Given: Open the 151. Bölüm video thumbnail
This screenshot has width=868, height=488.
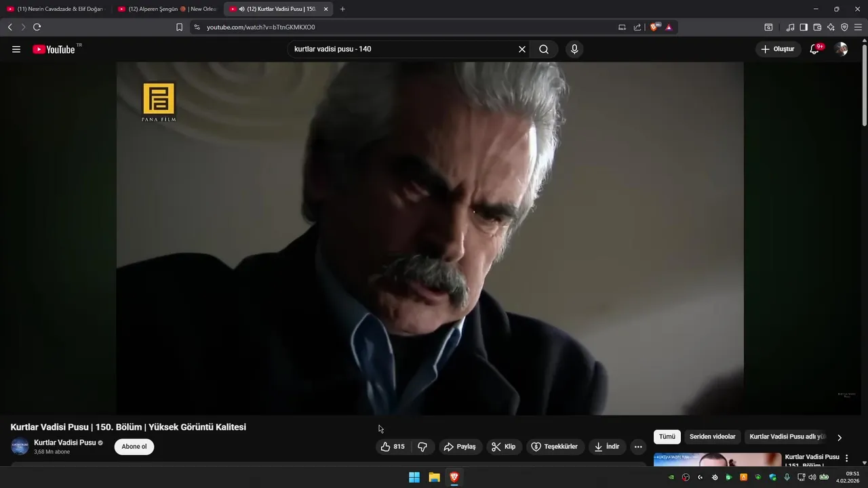Looking at the screenshot, I should pyautogui.click(x=717, y=460).
